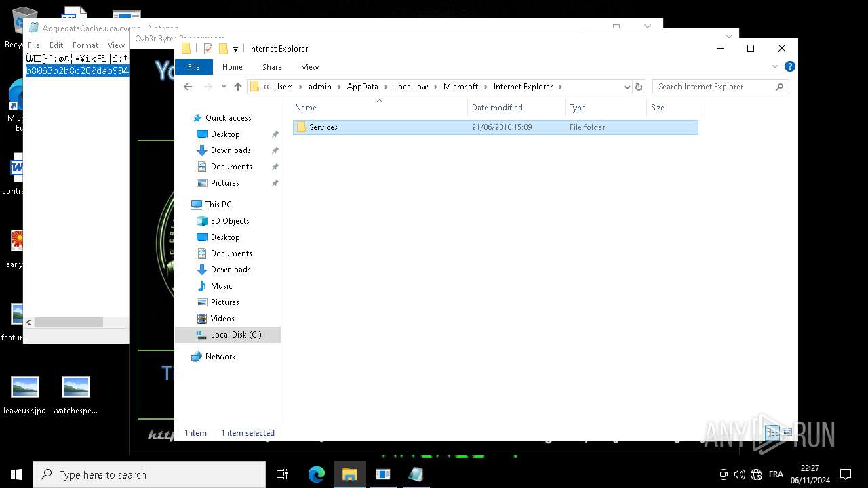868x488 pixels.
Task: Expand the Explorer ribbon chevron
Action: [x=775, y=67]
